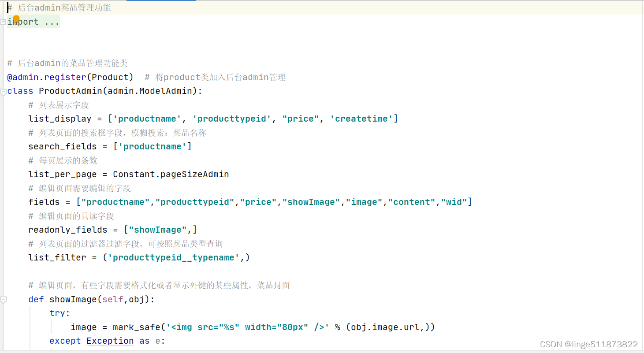Click 'producttypeid' string in list_display
This screenshot has height=353, width=644.
pos(232,119)
